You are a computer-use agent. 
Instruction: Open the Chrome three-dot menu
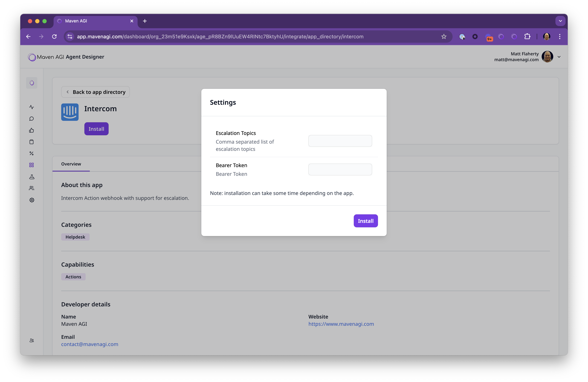click(560, 36)
